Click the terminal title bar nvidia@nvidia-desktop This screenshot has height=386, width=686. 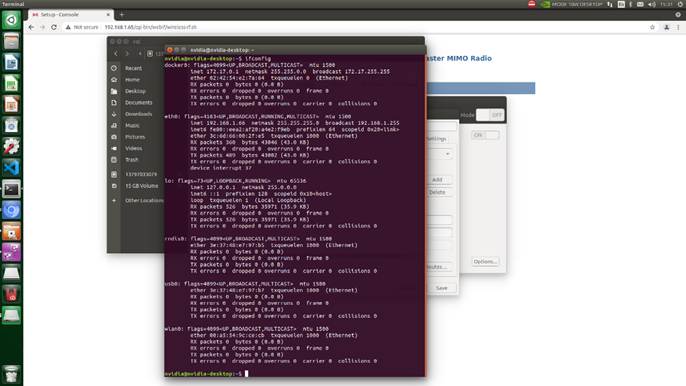tap(223, 50)
